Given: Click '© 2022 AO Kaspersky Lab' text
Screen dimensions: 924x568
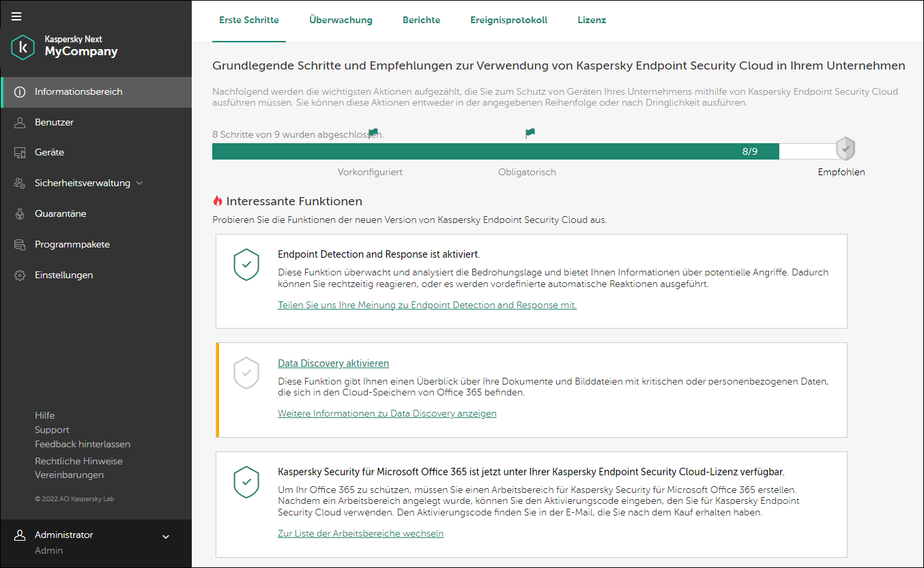Looking at the screenshot, I should coord(74,499).
